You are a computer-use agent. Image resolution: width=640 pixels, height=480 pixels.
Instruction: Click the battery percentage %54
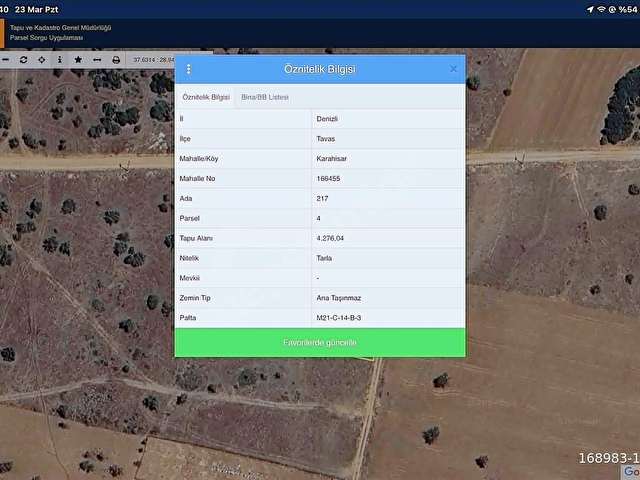click(628, 9)
